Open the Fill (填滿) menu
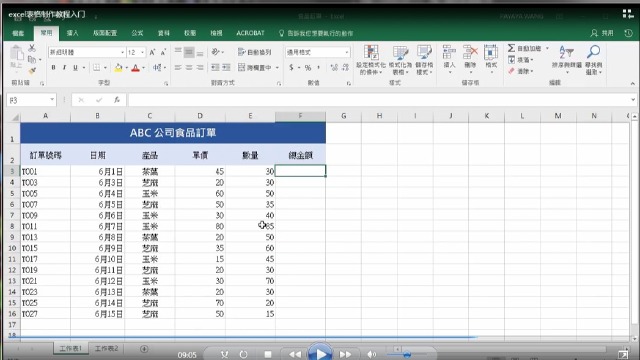 click(520, 60)
